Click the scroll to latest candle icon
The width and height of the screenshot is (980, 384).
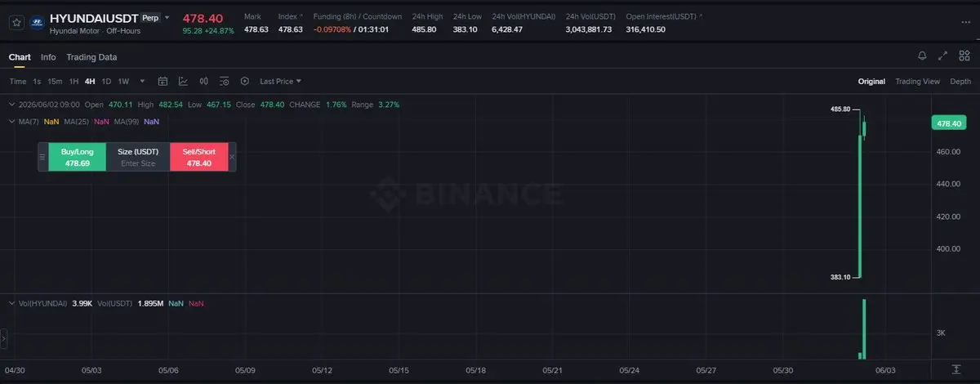pos(956,370)
